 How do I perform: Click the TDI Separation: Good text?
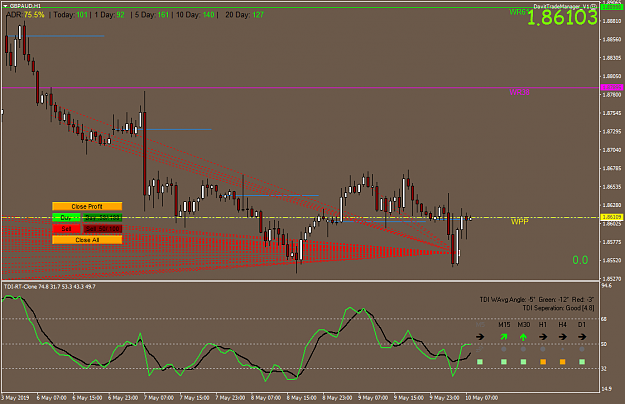[558, 308]
